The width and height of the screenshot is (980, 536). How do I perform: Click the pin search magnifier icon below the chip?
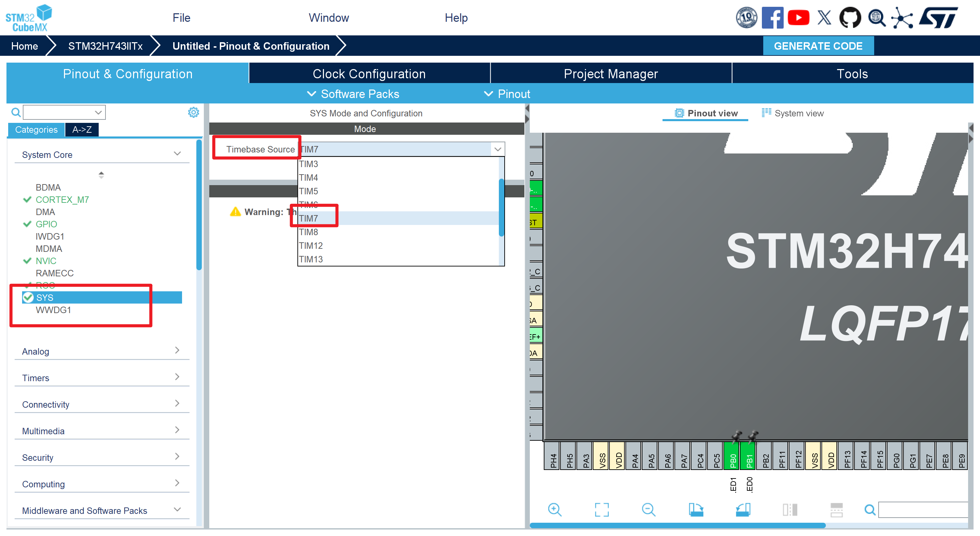tap(870, 510)
